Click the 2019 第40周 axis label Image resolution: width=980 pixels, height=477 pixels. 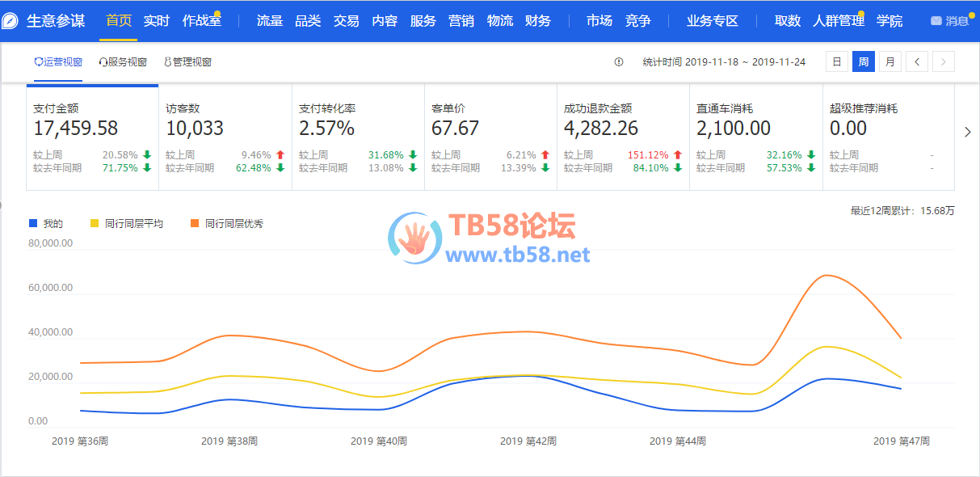click(379, 441)
